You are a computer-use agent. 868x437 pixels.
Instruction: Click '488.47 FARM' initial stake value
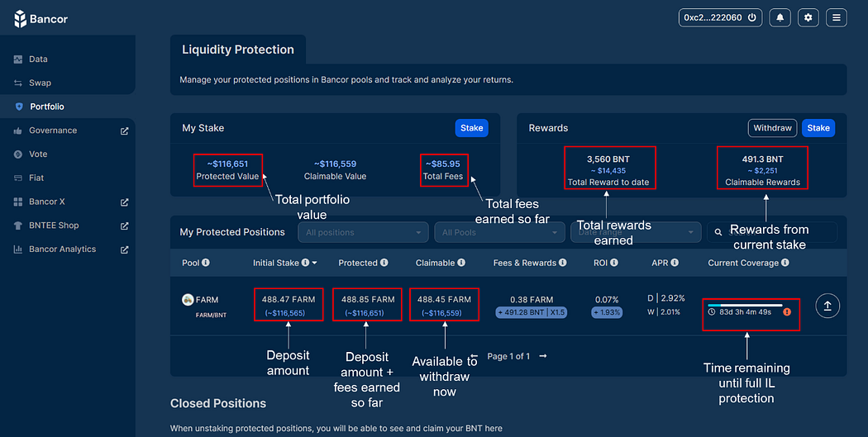[x=289, y=299]
